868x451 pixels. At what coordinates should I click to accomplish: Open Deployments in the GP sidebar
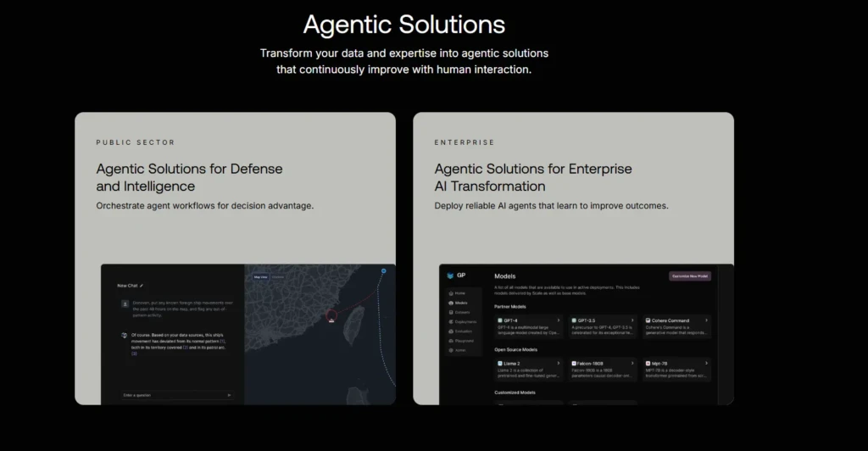pyautogui.click(x=462, y=321)
